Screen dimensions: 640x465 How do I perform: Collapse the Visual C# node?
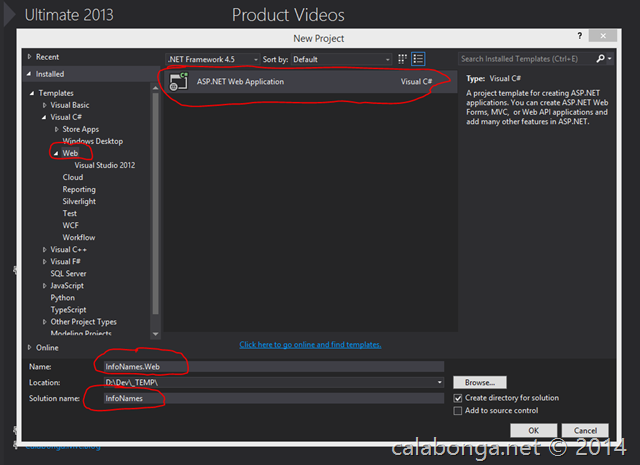tap(44, 117)
